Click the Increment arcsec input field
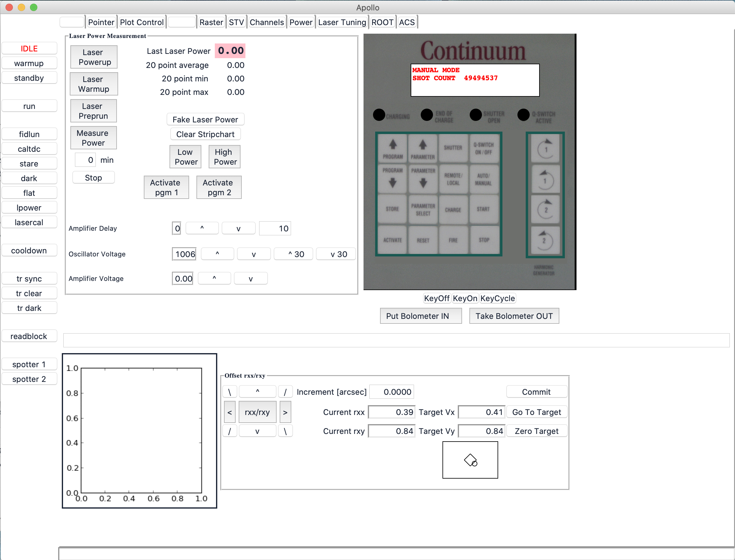This screenshot has width=735, height=560. click(392, 392)
